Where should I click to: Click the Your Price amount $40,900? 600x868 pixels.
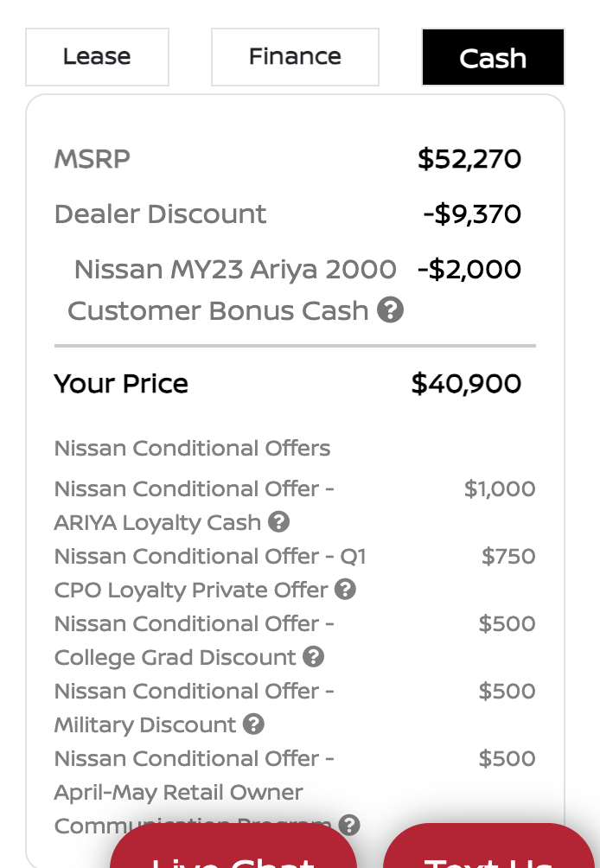[466, 384]
